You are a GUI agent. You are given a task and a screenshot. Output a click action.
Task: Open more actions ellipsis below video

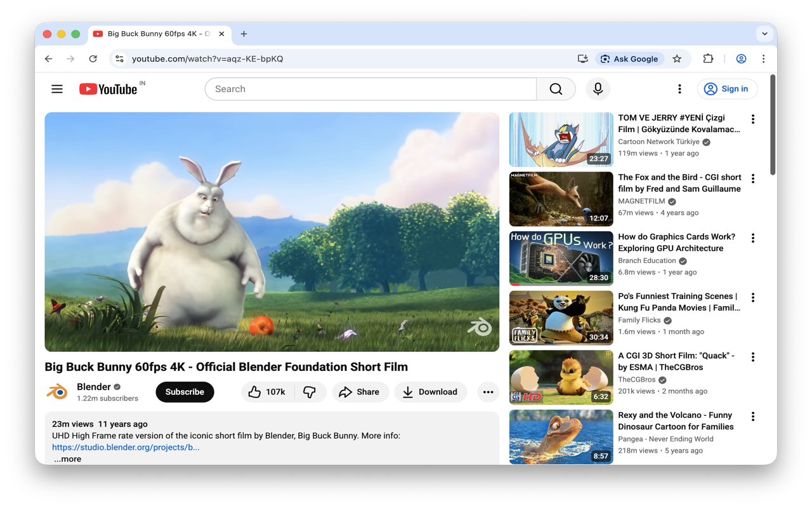coord(488,392)
